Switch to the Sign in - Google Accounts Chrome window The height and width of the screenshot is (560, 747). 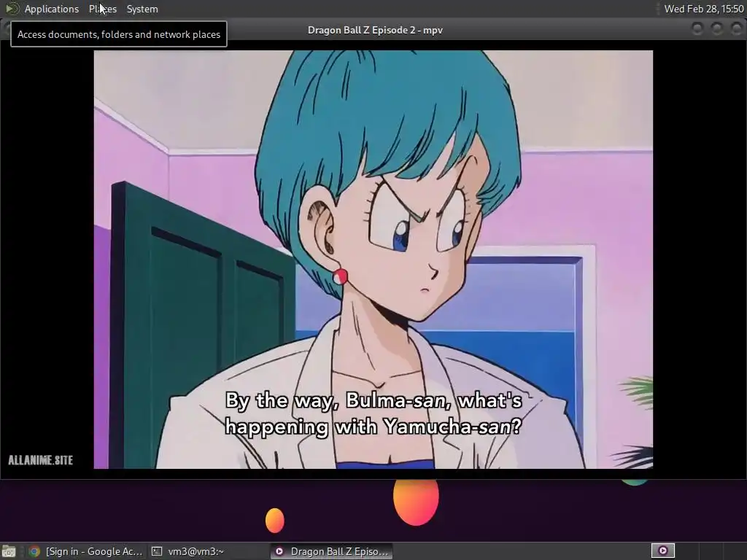click(86, 551)
